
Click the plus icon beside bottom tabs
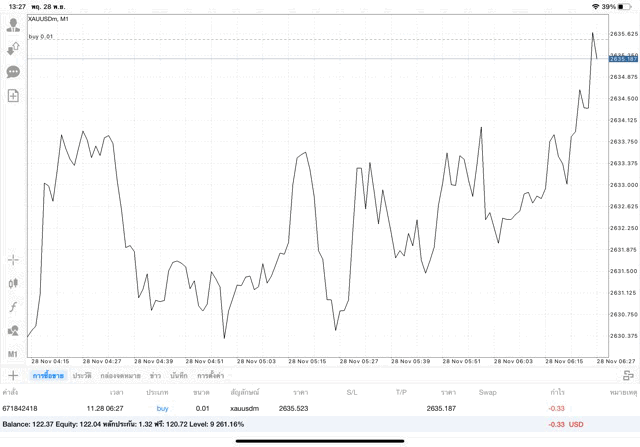pyautogui.click(x=14, y=375)
